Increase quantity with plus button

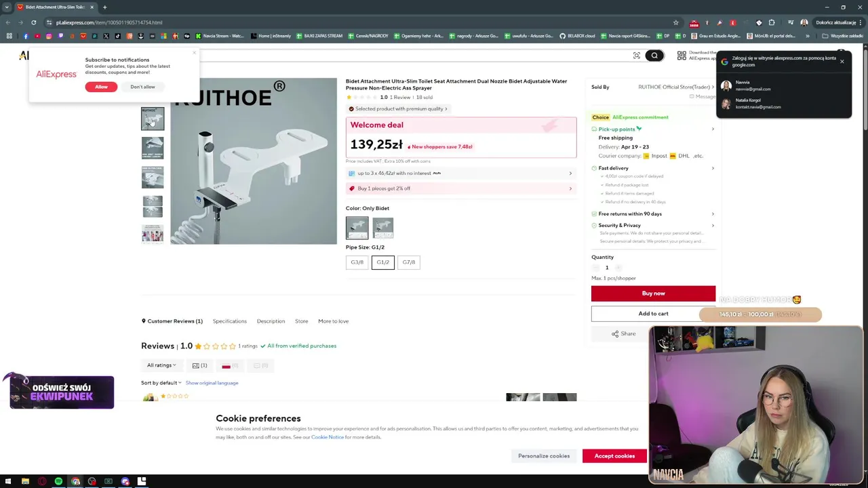(x=618, y=268)
